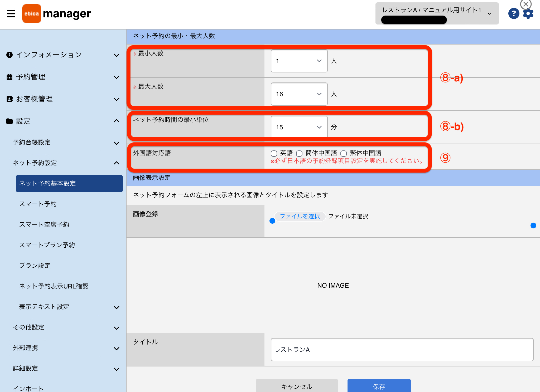
Task: Open the 最大人数 dropdown
Action: point(299,94)
